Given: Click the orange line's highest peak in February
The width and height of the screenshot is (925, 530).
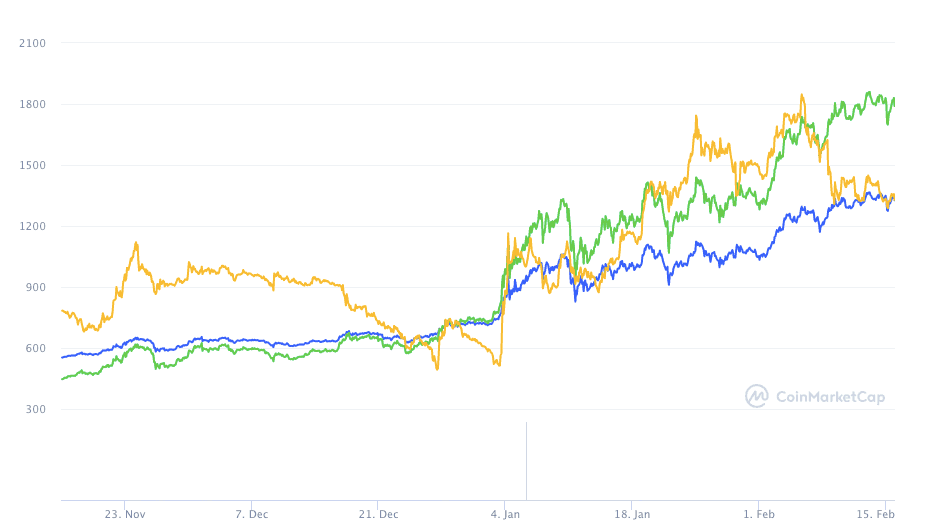Looking at the screenshot, I should coord(802,96).
